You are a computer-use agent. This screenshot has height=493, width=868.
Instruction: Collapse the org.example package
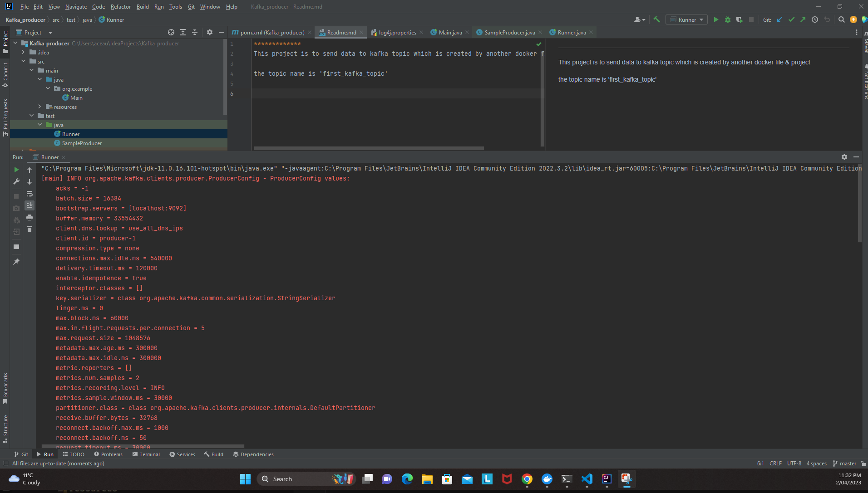click(48, 88)
